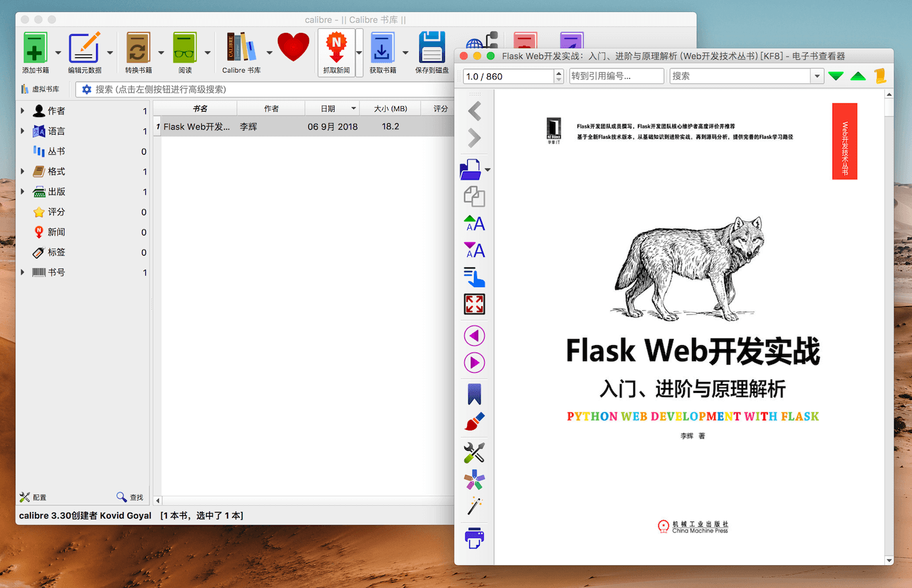Open the dropdown arrow beside 获取书籍
This screenshot has height=588, width=912.
pos(405,52)
